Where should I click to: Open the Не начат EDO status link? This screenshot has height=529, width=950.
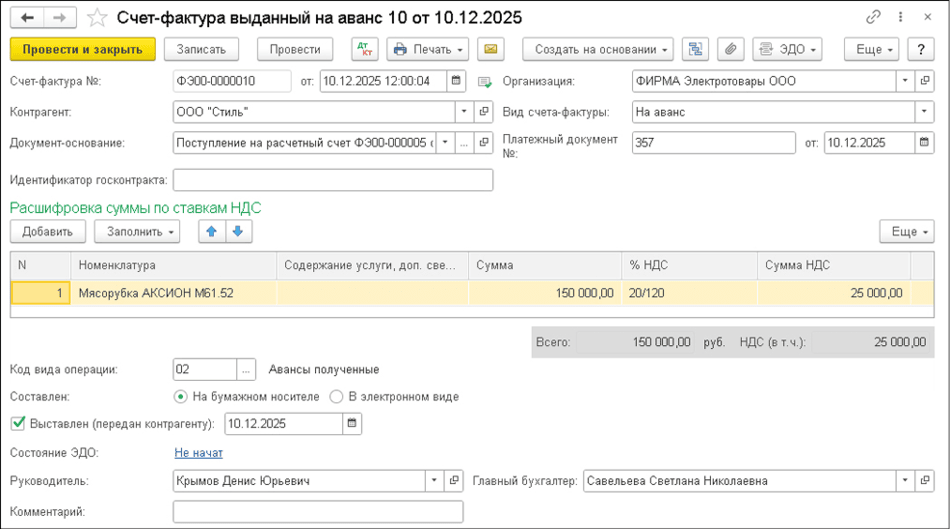(x=198, y=453)
